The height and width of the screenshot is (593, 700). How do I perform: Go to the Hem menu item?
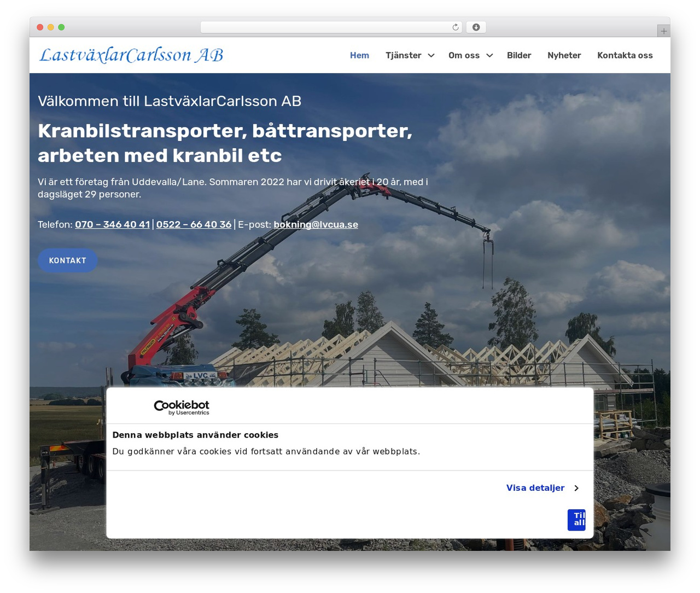(359, 55)
